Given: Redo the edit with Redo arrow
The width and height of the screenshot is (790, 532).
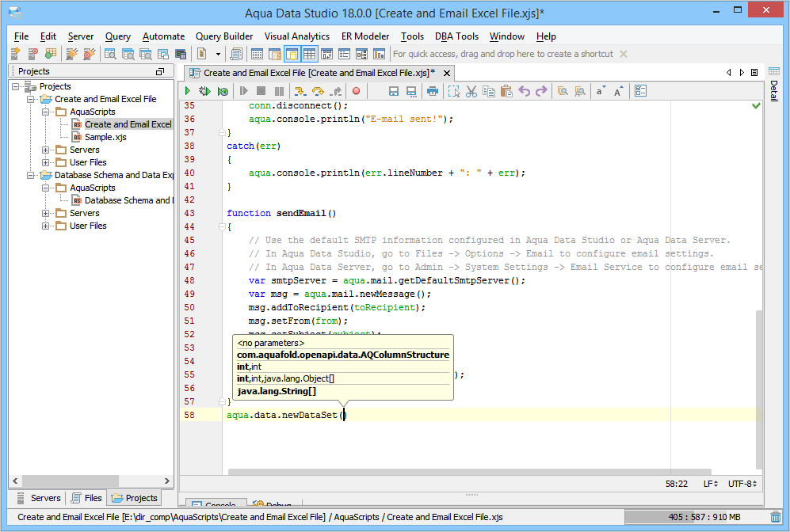Looking at the screenshot, I should point(541,91).
